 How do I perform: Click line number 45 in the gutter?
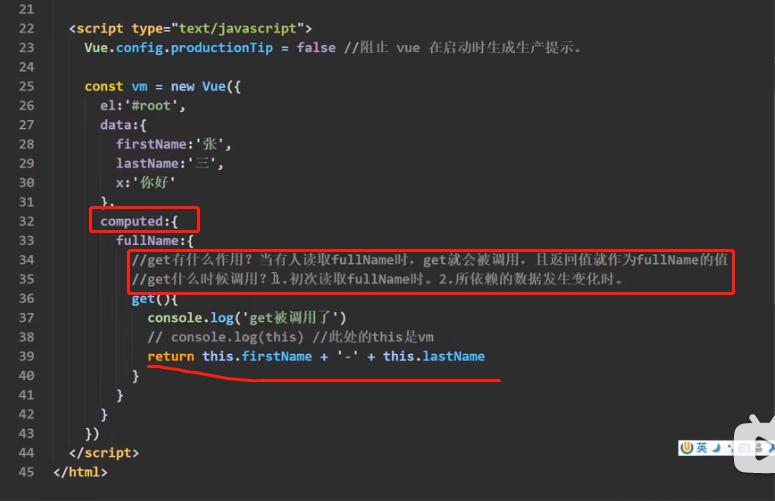[26, 472]
